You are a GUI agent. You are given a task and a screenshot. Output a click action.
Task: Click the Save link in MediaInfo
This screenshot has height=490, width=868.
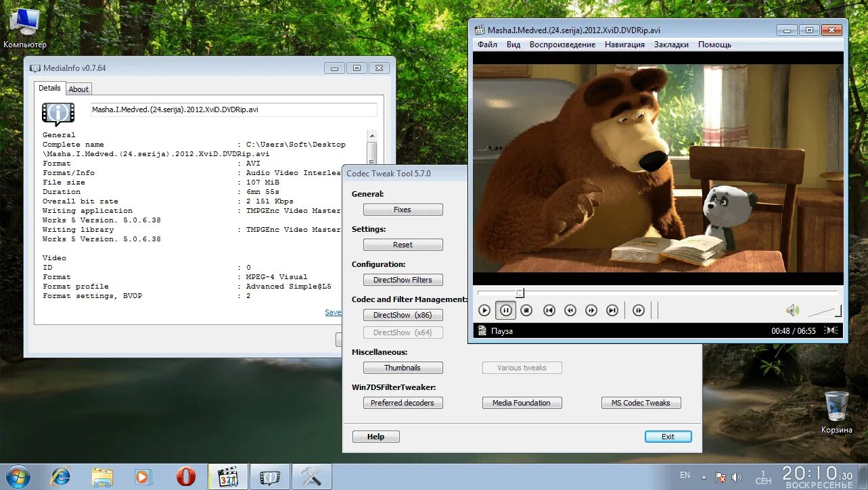coord(333,312)
